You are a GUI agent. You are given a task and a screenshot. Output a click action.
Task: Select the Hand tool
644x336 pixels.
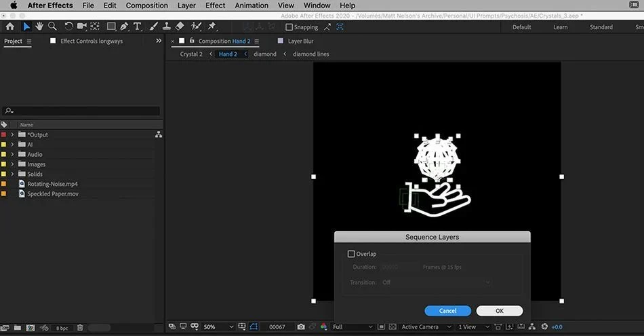[x=39, y=26]
